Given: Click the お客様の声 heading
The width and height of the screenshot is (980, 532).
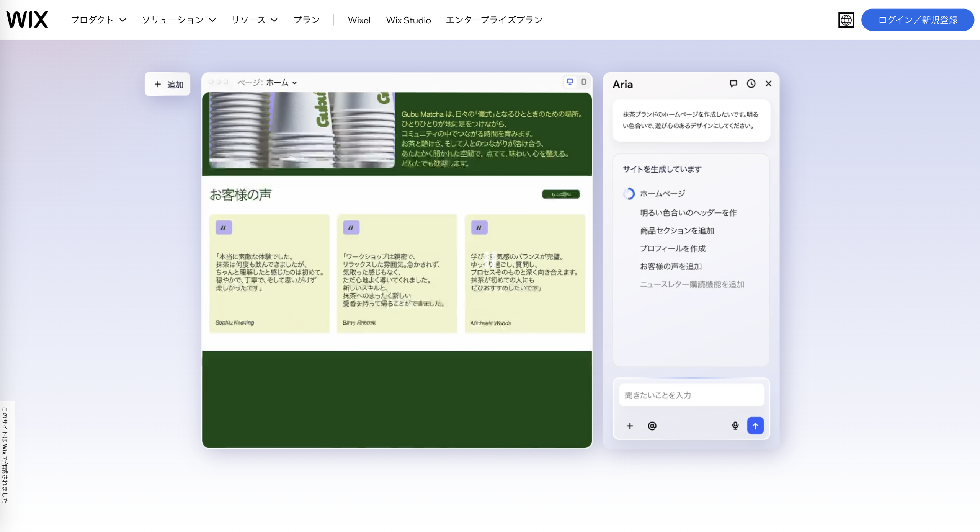Looking at the screenshot, I should click(x=240, y=194).
